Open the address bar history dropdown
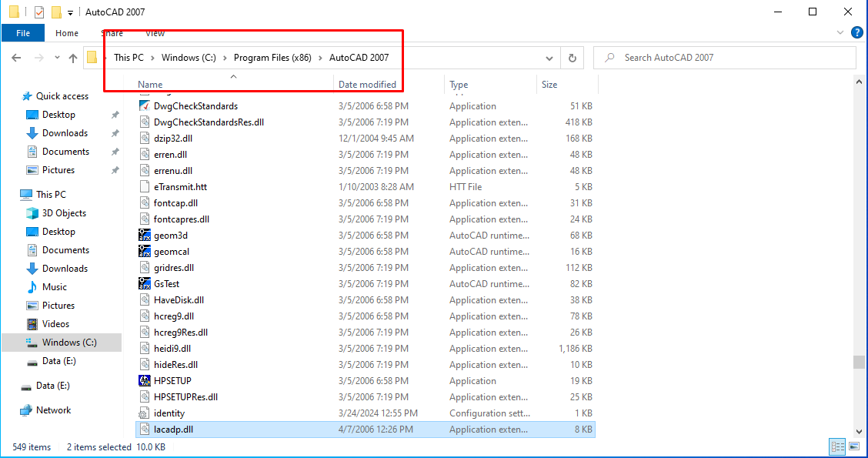 click(x=549, y=58)
